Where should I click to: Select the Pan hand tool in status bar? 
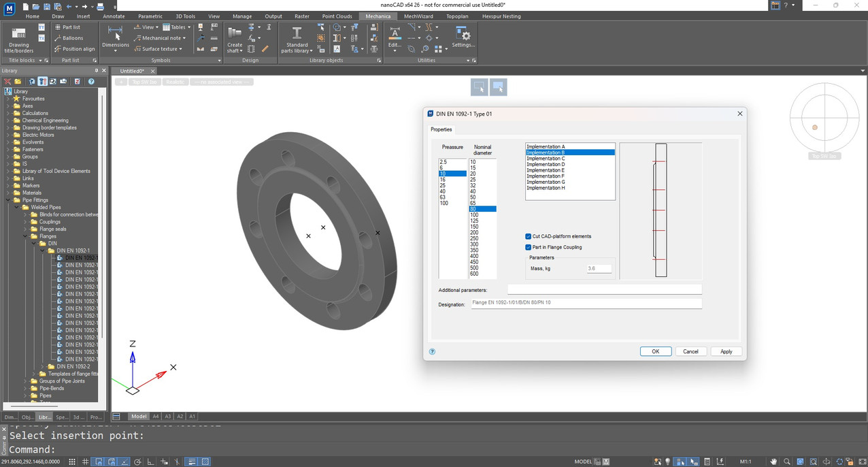pyautogui.click(x=773, y=462)
